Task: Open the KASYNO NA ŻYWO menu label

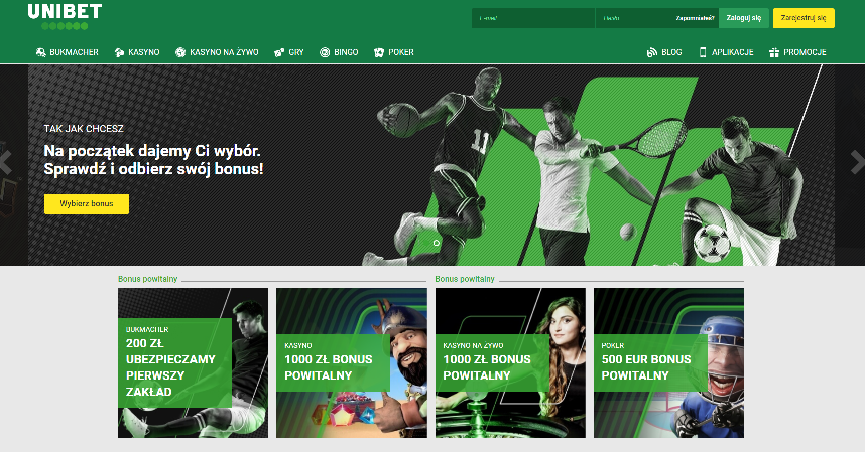Action: pyautogui.click(x=224, y=52)
